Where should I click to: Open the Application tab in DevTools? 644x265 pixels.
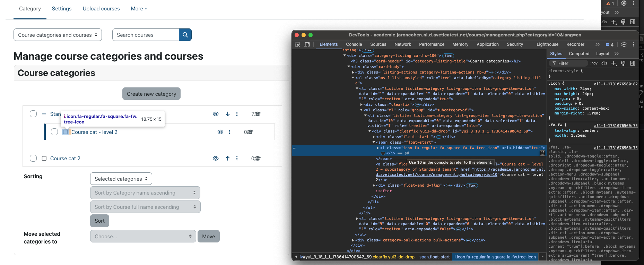pyautogui.click(x=488, y=44)
